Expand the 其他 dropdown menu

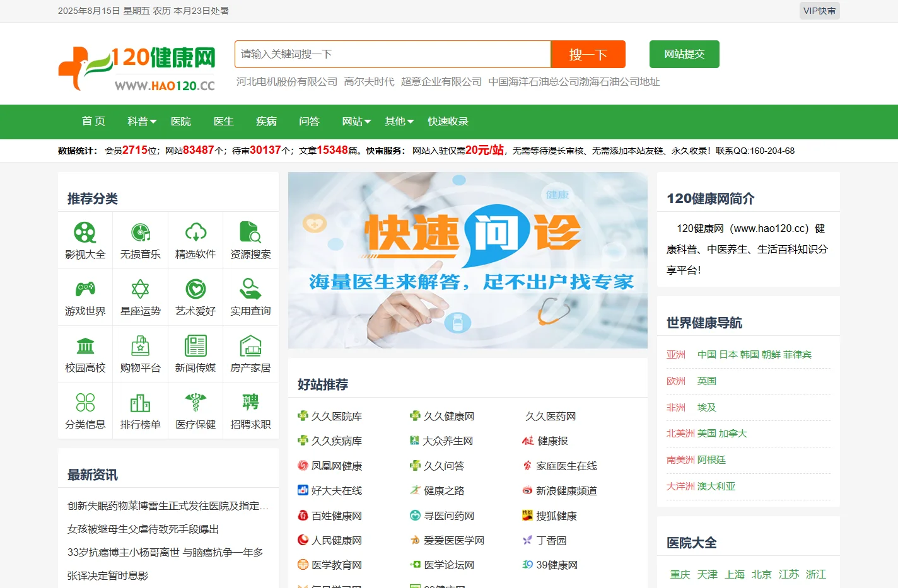coord(399,122)
